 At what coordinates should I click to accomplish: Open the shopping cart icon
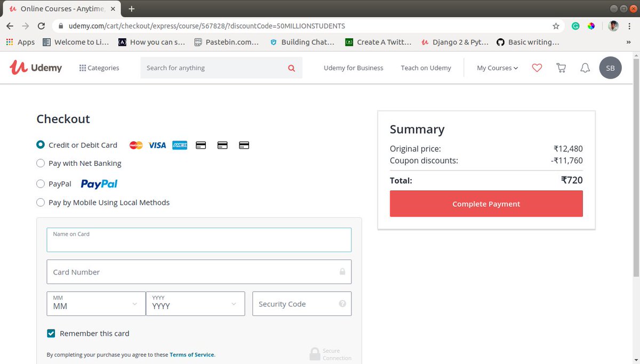(x=561, y=68)
